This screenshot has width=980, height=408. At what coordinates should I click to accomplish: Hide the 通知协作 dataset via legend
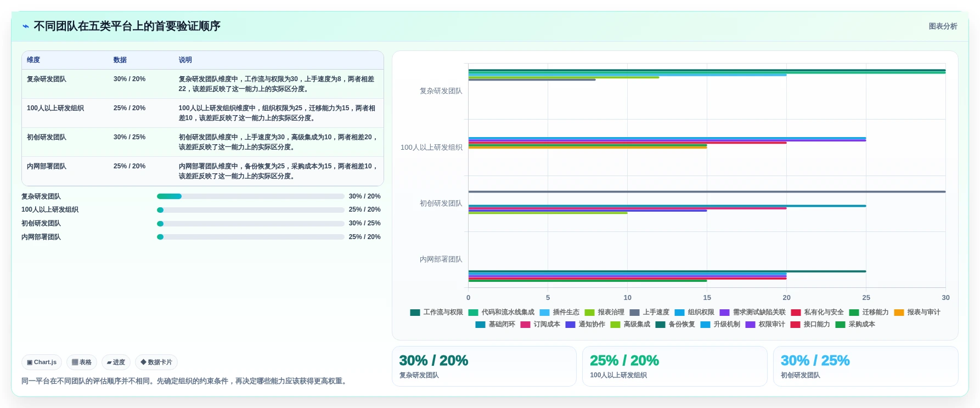click(585, 324)
